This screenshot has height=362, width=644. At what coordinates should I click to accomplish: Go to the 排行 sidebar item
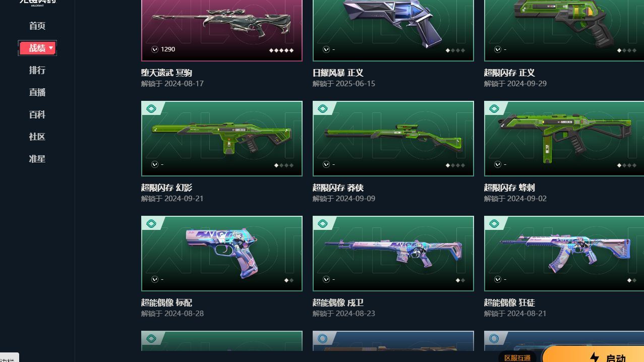(37, 70)
